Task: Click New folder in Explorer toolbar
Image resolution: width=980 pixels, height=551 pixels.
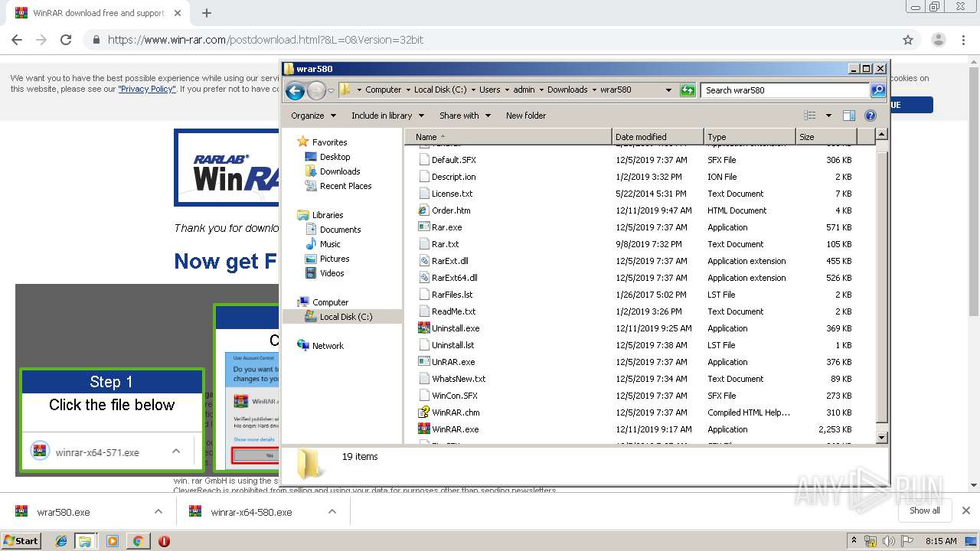Action: (x=526, y=116)
